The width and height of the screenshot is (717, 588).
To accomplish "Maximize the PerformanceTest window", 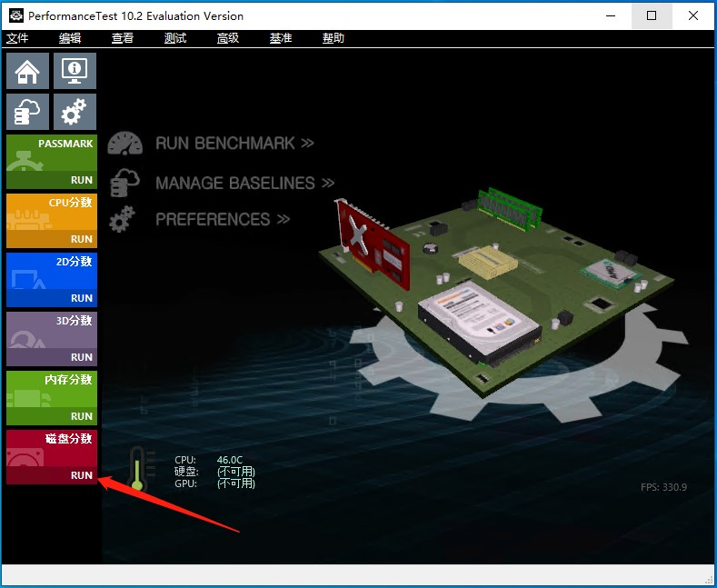I will coord(652,15).
